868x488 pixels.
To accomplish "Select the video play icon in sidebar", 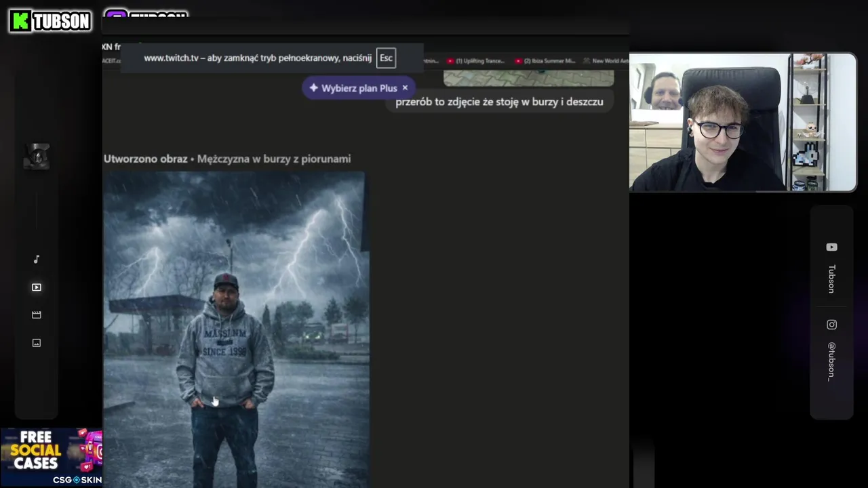I will coord(37,287).
